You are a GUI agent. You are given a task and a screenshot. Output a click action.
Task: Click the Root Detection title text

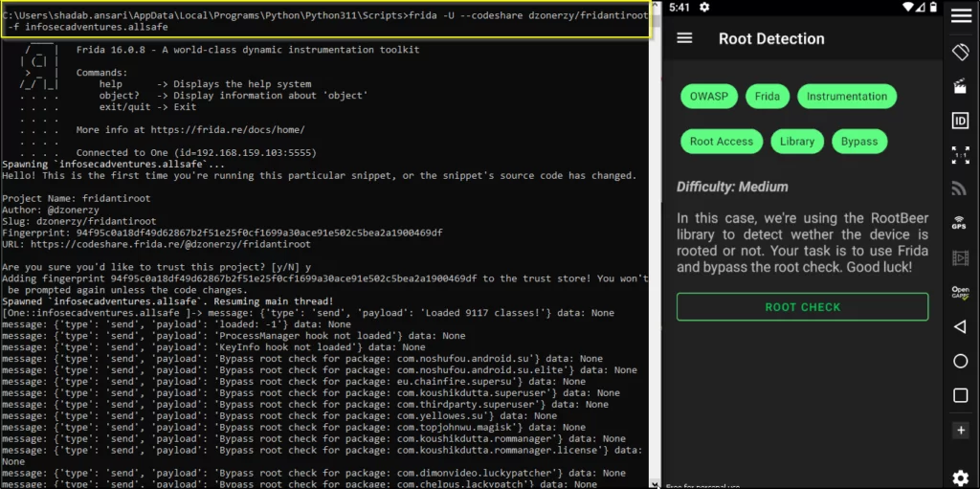pos(771,38)
